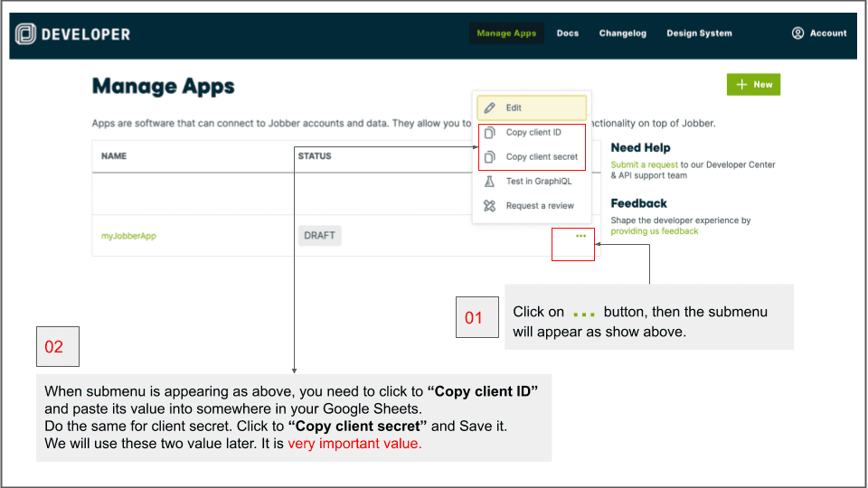Screen dimensions: 868x488
Task: Choose Copy client ID menu entry
Action: click(x=533, y=133)
